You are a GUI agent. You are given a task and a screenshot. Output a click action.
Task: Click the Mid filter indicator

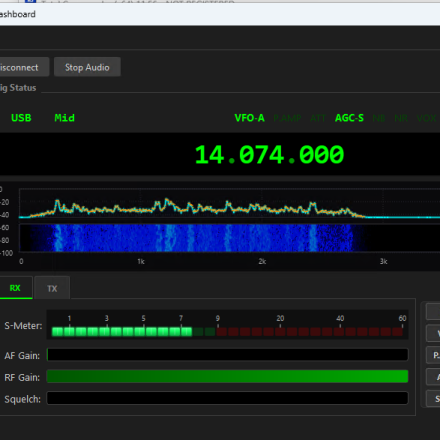[x=65, y=118]
